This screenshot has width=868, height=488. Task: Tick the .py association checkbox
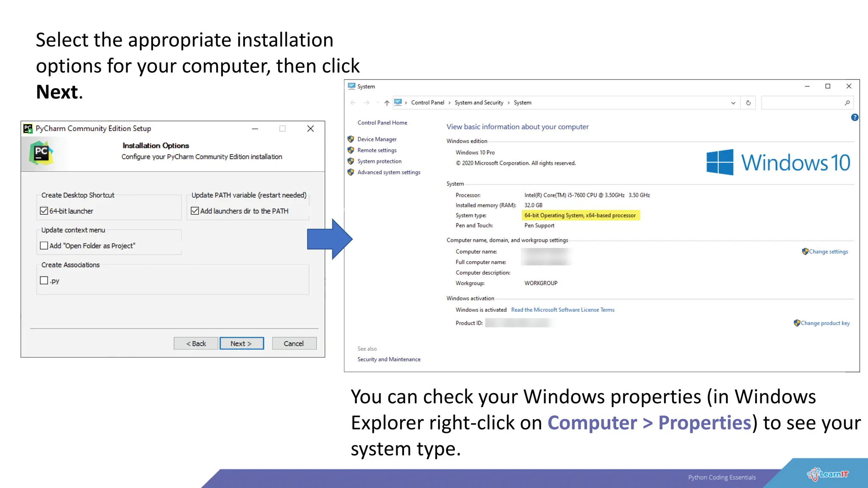pyautogui.click(x=44, y=280)
